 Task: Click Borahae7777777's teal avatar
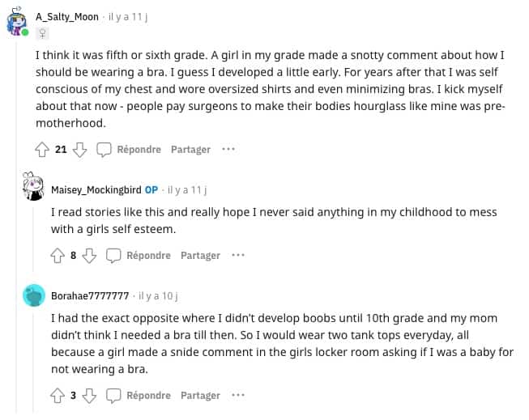pos(35,296)
